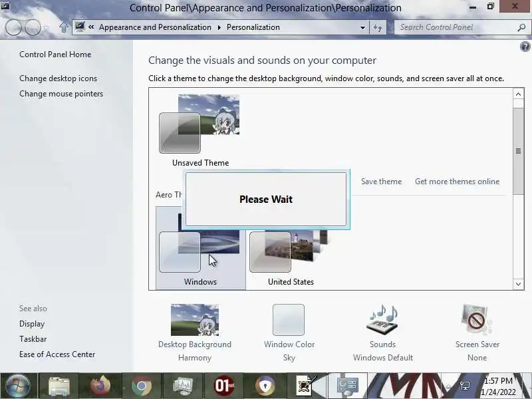The width and height of the screenshot is (532, 399).
Task: Open the system monitor taskbar icon
Action: point(182,386)
